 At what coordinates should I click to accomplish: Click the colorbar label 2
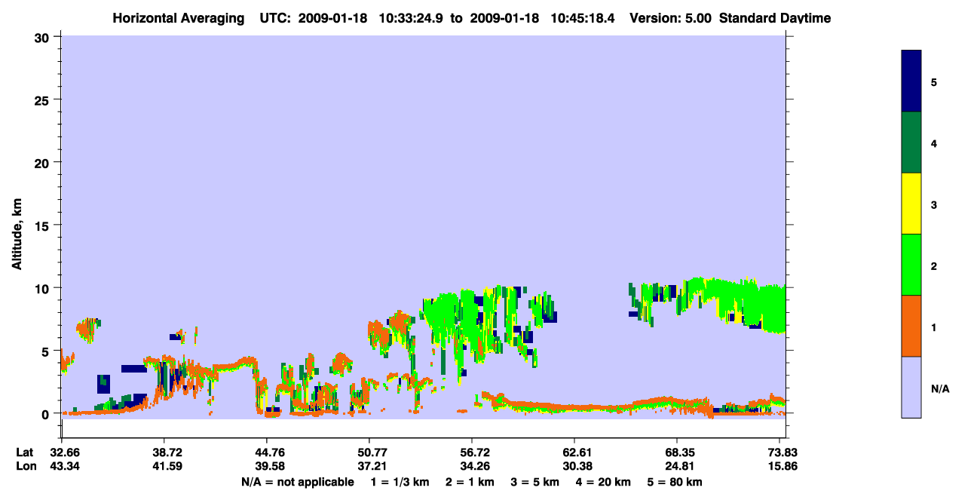(x=934, y=266)
